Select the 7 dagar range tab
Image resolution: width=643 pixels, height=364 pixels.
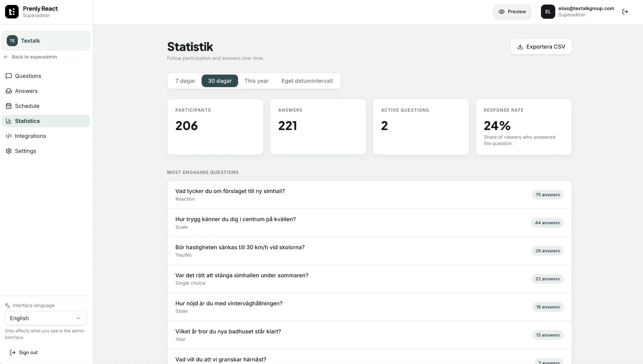185,81
